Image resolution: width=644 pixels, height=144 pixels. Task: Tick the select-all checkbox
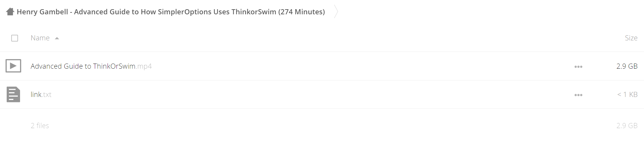tap(15, 38)
